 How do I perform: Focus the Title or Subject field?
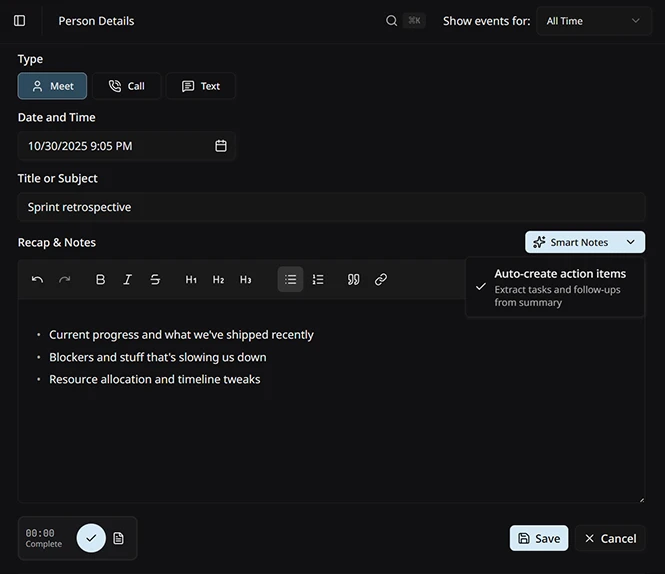pos(331,207)
